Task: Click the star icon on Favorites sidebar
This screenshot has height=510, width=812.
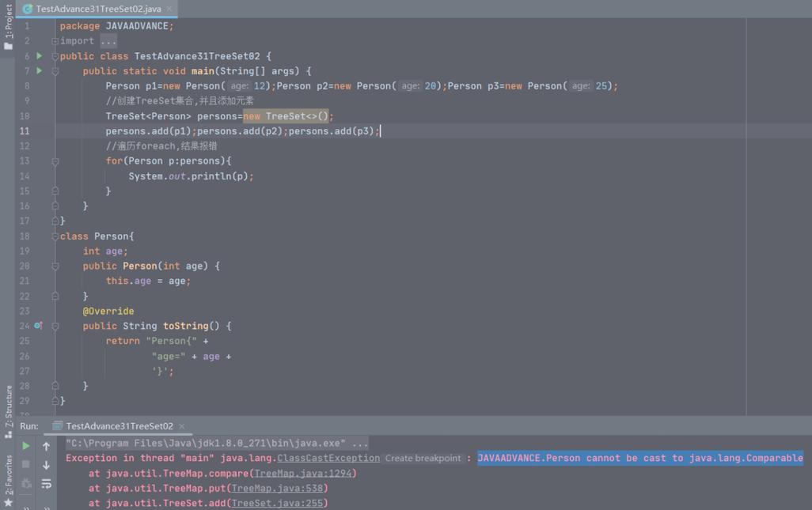Action: click(x=8, y=503)
